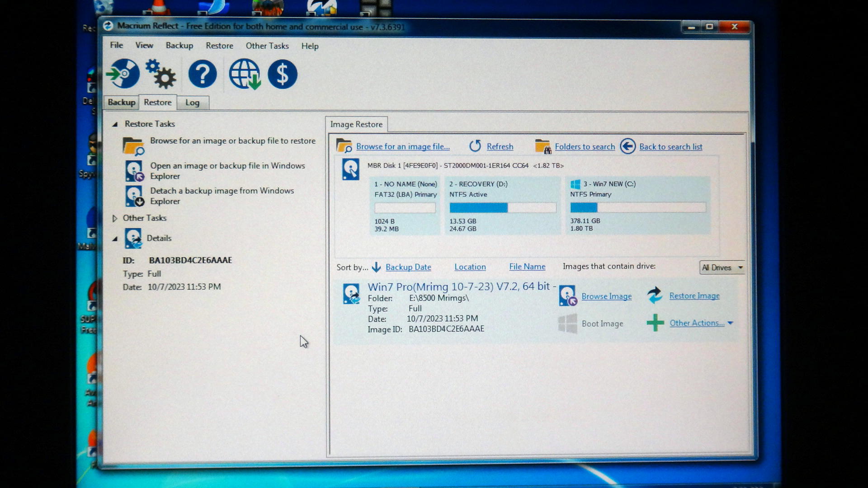
Task: Open the Other Actions dropdown arrow
Action: pyautogui.click(x=731, y=323)
